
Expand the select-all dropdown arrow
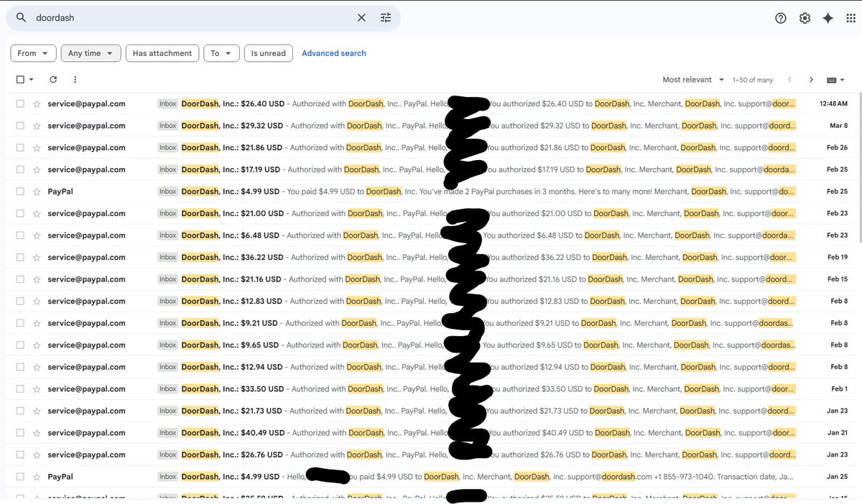coord(32,80)
